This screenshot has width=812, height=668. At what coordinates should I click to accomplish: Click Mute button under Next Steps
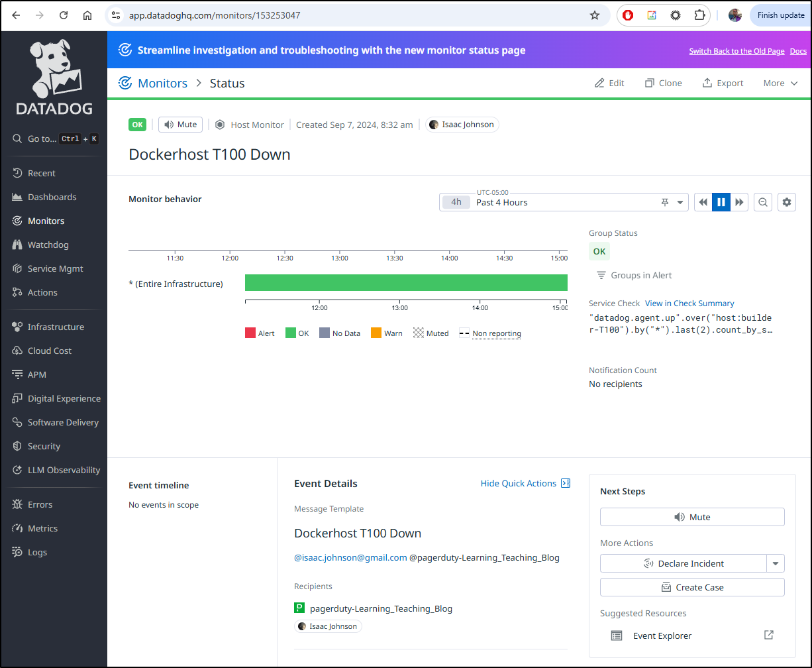tap(692, 517)
